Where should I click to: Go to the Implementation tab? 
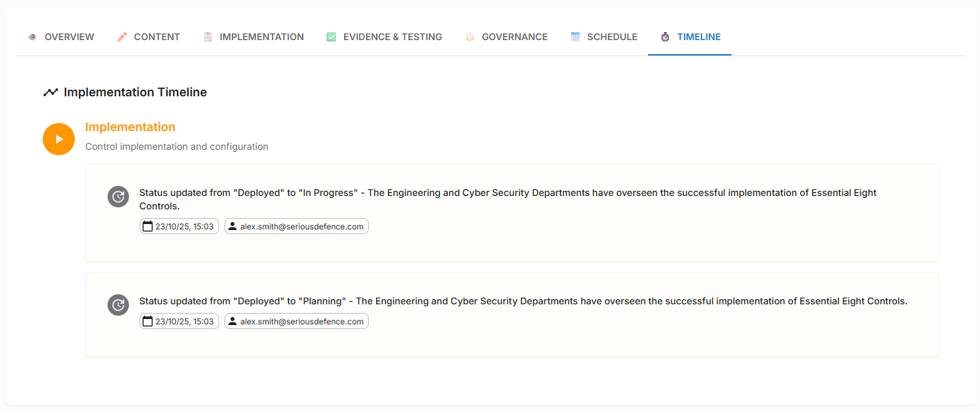point(253,37)
